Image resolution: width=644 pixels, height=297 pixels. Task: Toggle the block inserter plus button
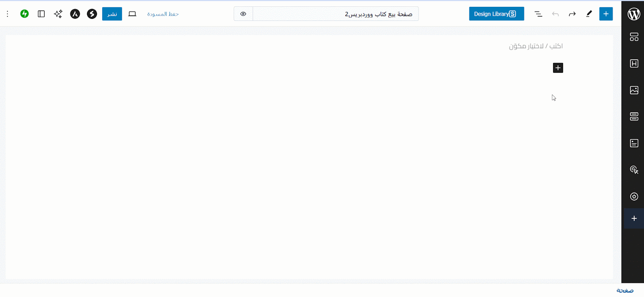(x=606, y=14)
